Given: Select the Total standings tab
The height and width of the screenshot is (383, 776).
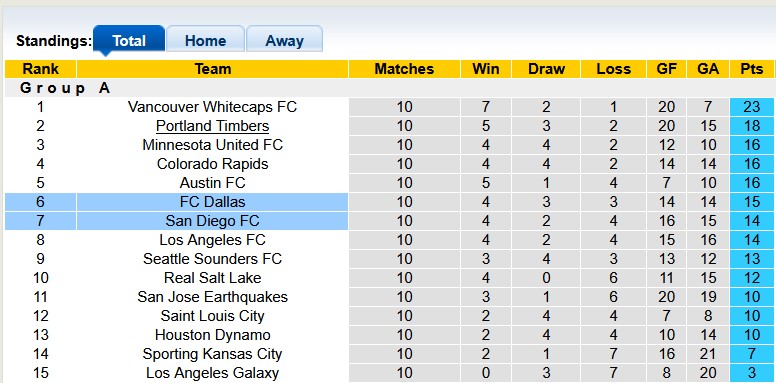Looking at the screenshot, I should 129,39.
